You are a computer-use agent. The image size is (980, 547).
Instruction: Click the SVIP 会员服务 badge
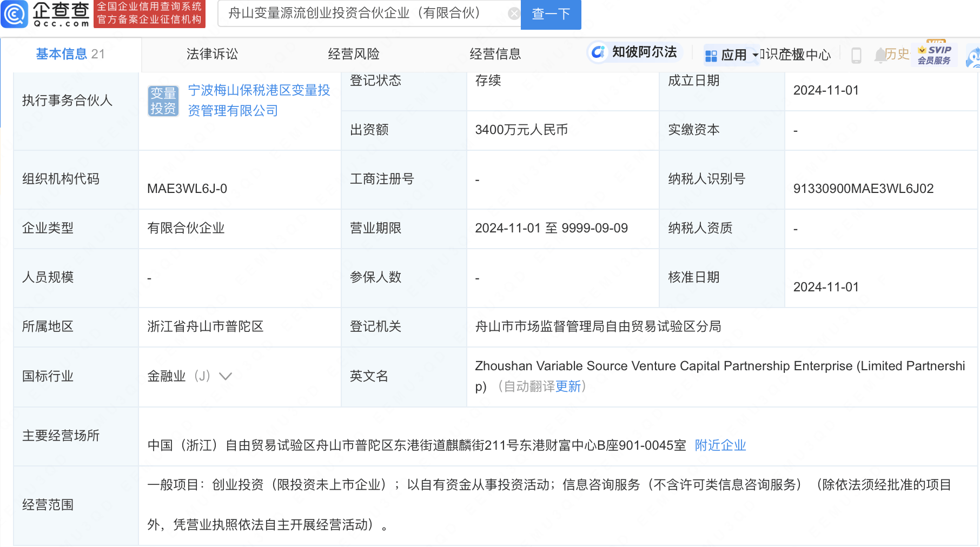(x=934, y=54)
